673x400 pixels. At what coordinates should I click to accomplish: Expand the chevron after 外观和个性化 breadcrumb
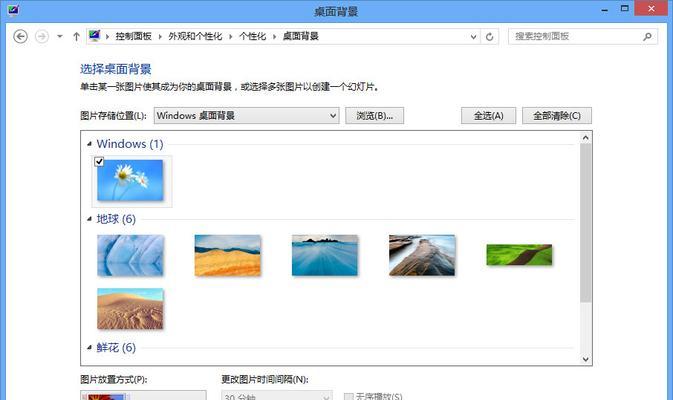coord(230,37)
